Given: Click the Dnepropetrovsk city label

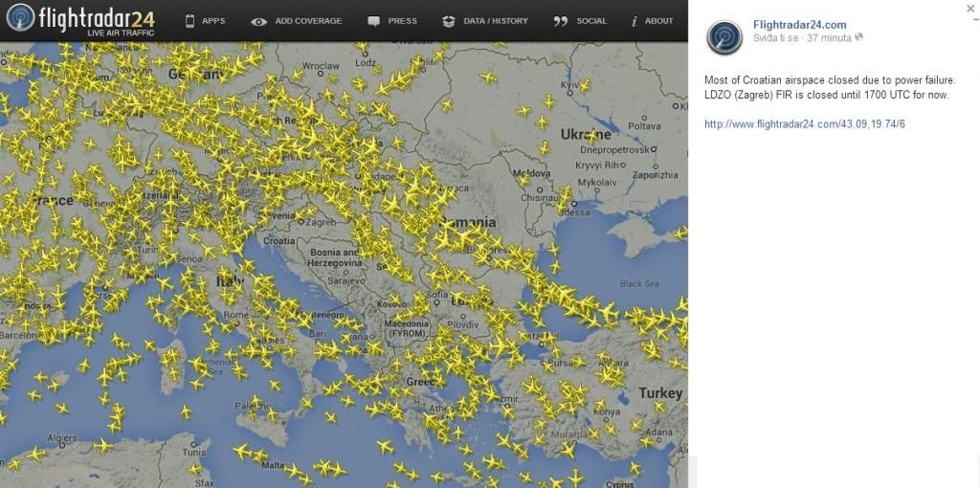Looking at the screenshot, I should tap(615, 150).
